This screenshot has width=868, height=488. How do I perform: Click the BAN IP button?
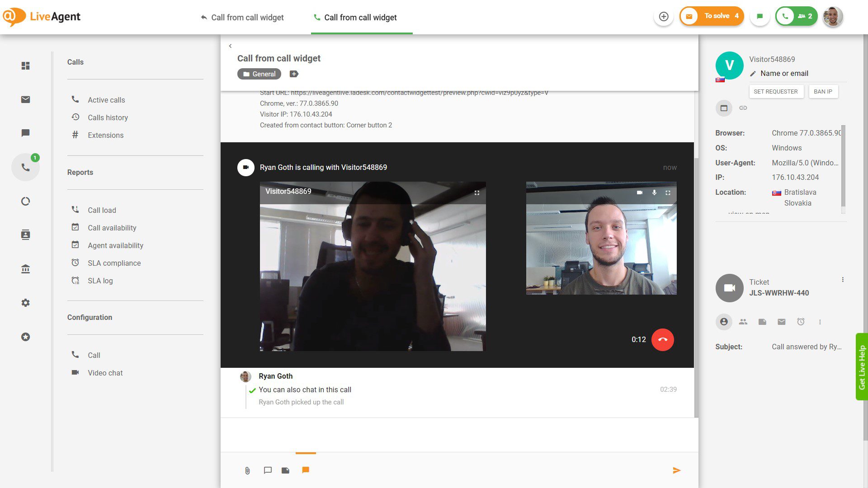tap(823, 91)
